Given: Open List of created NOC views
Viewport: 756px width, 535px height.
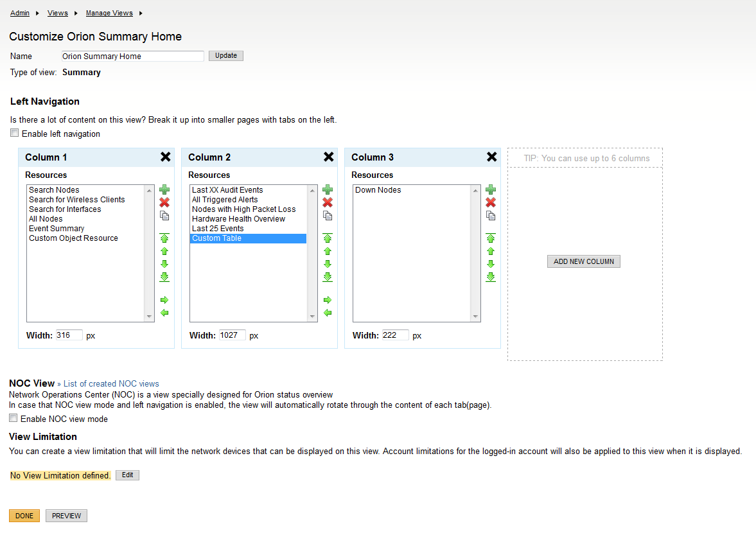Looking at the screenshot, I should pyautogui.click(x=111, y=383).
